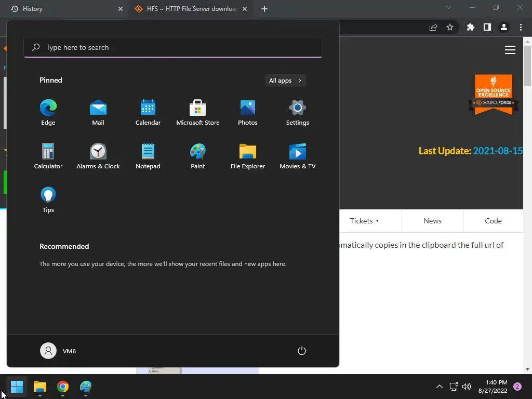Image resolution: width=532 pixels, height=399 pixels.
Task: Close the History tab
Action: pyautogui.click(x=121, y=9)
